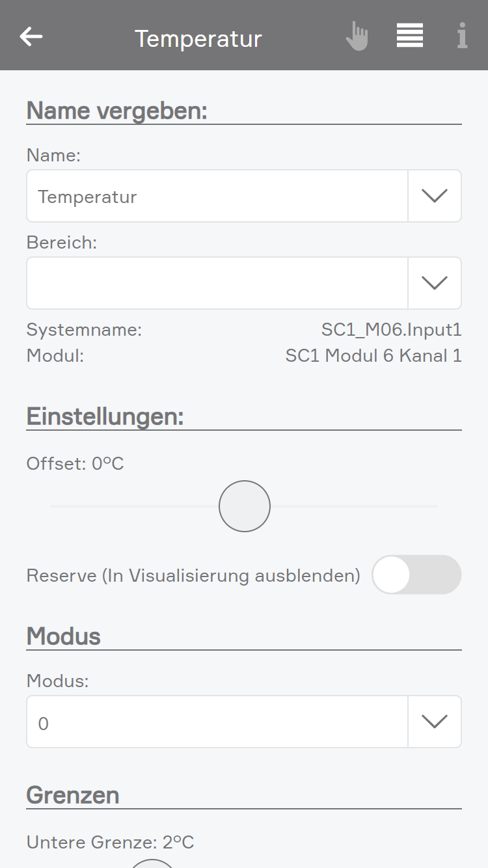Screen dimensions: 488x868
Task: Click the Reserve (In Visualisierung ausblenden) label
Action: (x=193, y=575)
